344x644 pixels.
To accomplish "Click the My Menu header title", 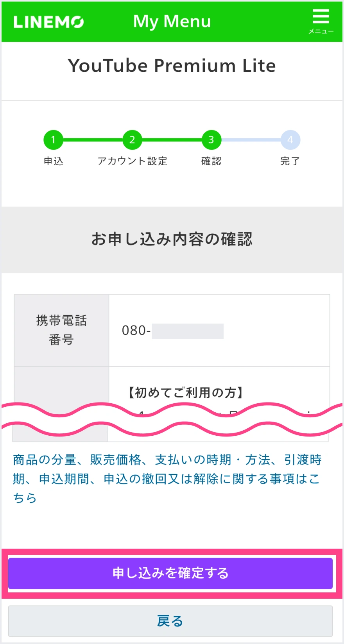I will coord(172,21).
